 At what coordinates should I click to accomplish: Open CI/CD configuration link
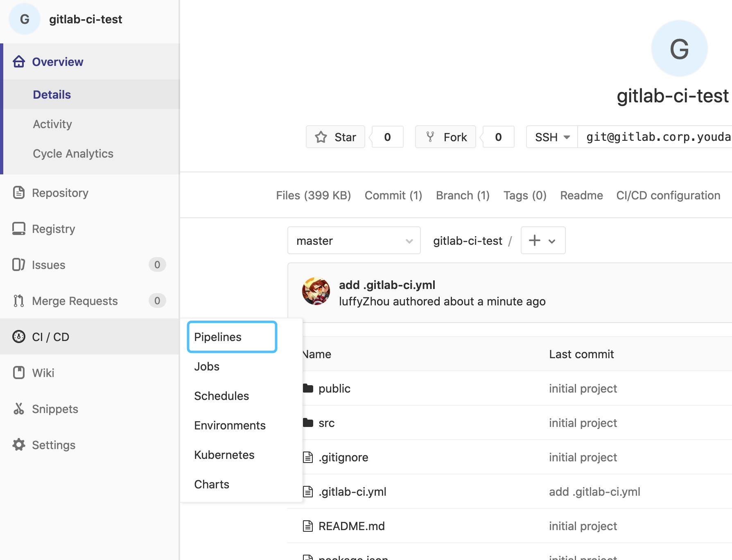point(669,195)
